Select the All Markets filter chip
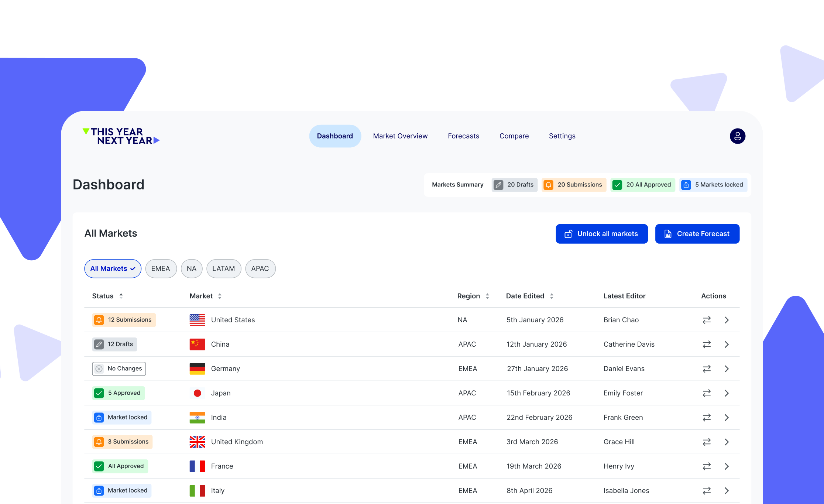824x504 pixels. pyautogui.click(x=113, y=269)
